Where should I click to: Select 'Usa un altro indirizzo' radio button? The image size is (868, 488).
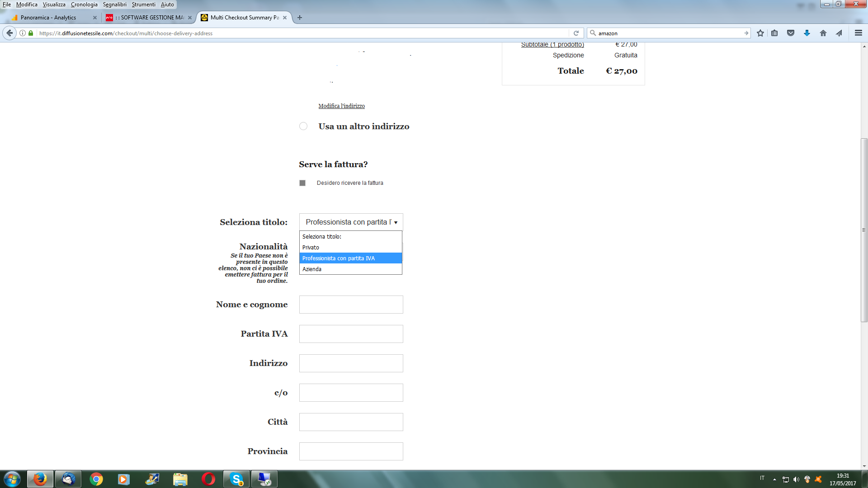click(303, 126)
